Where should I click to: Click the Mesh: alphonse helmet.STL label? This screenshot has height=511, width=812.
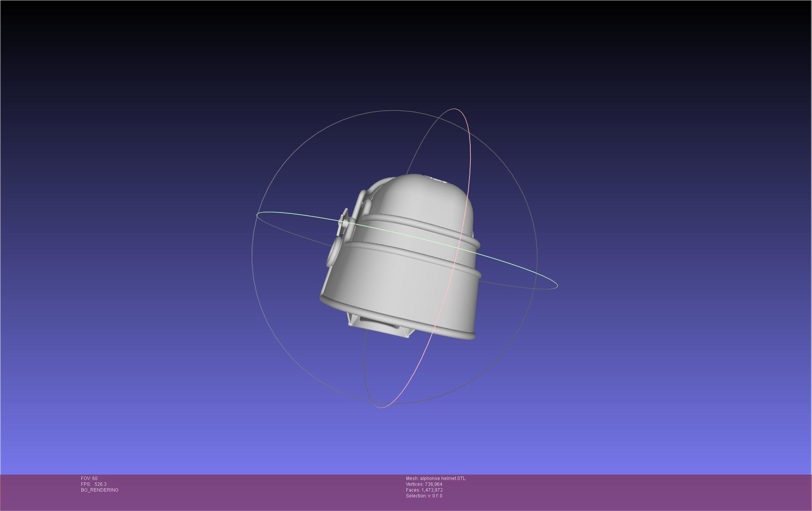coord(436,478)
